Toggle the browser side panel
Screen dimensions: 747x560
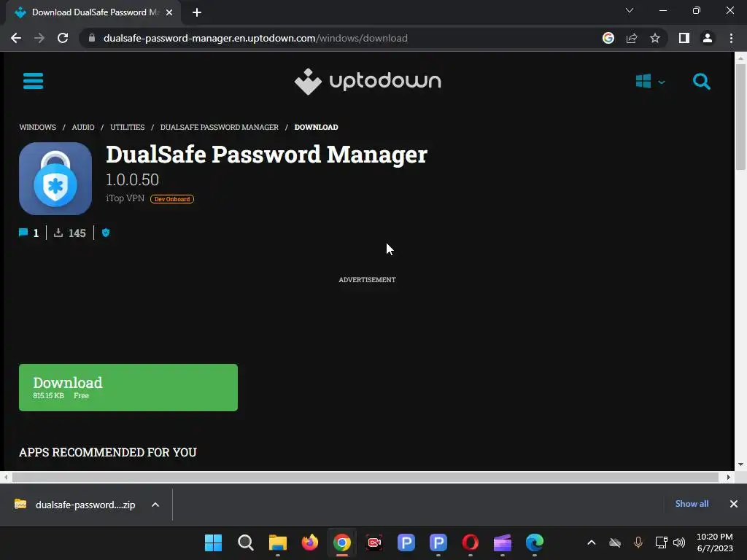coord(684,38)
